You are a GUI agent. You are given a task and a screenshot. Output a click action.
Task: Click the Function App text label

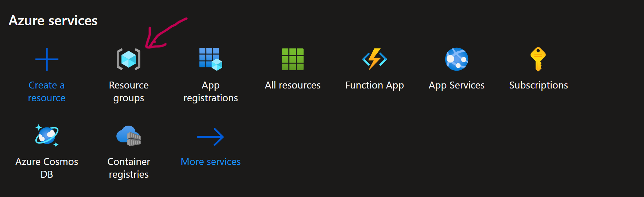(x=374, y=85)
